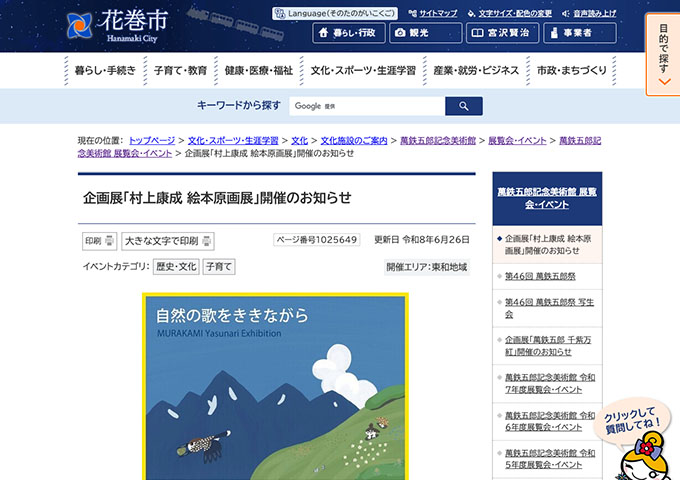Open sidebar heading 萬鉄五郎記念美術館 展覧会・イベント

[547, 198]
